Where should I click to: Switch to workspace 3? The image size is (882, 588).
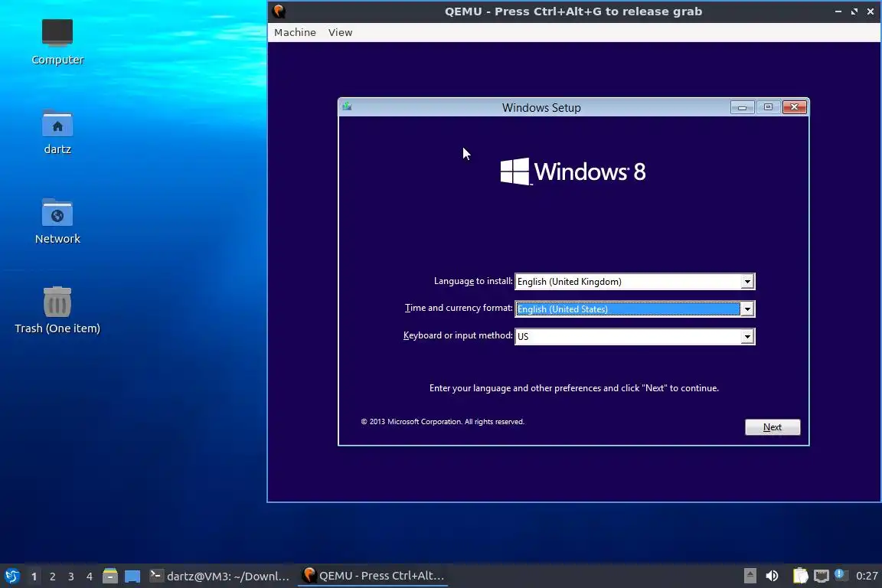tap(71, 577)
